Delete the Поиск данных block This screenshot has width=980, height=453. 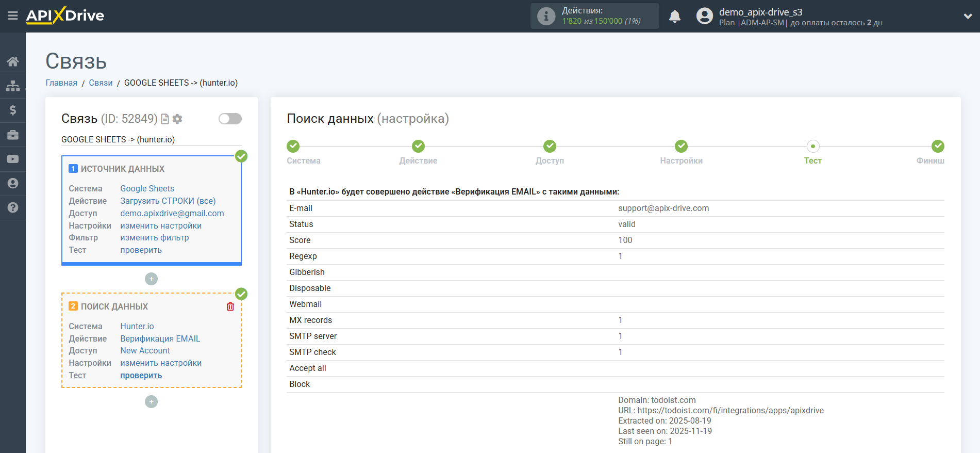230,306
